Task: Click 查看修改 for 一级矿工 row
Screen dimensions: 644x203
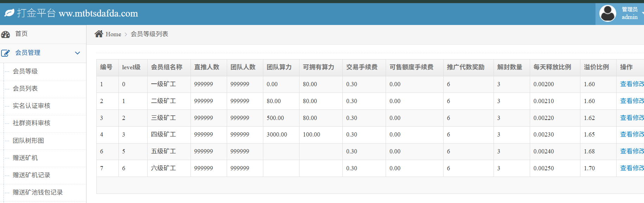Action: (x=632, y=84)
